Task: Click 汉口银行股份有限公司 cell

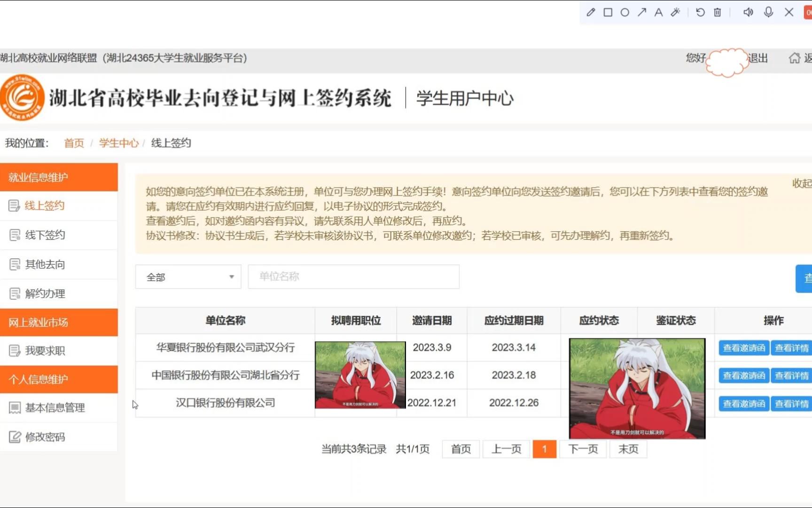Action: click(226, 403)
